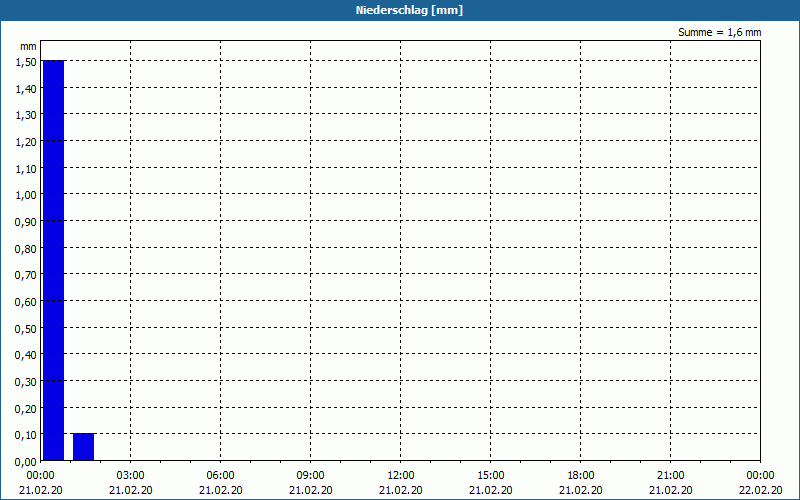Click the '0,70' y-axis label

point(26,275)
